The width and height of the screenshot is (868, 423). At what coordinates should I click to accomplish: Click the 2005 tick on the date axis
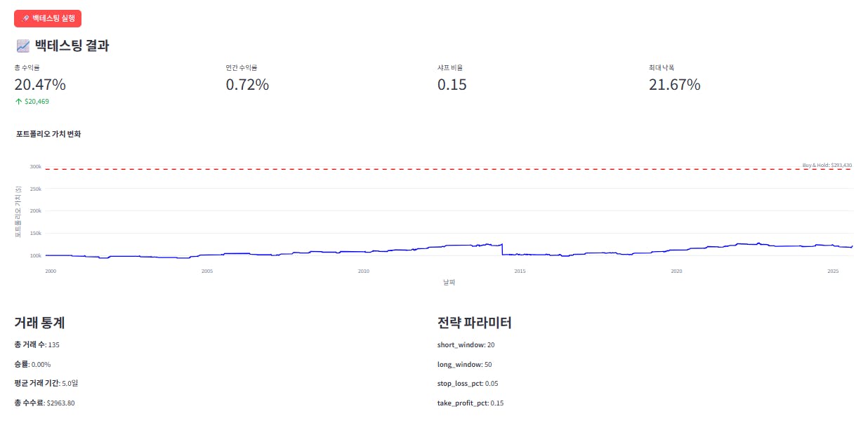[x=207, y=271]
